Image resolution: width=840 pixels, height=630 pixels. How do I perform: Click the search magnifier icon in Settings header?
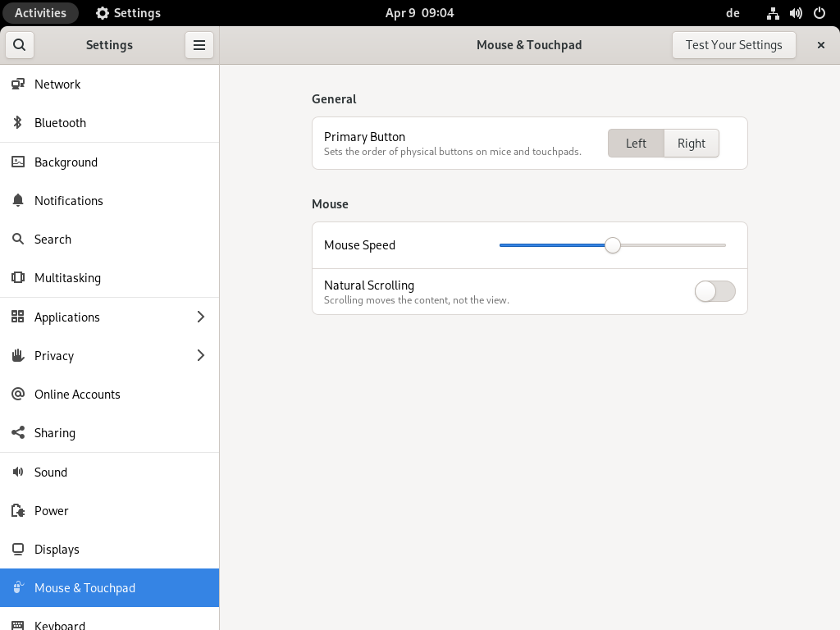click(x=20, y=45)
